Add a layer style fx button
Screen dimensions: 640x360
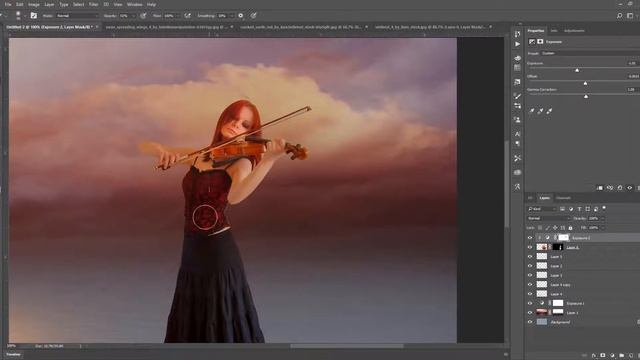pyautogui.click(x=594, y=356)
